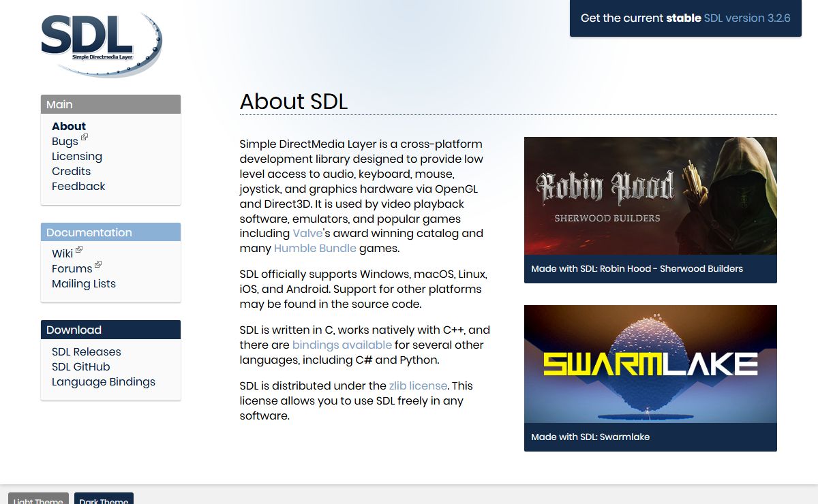Click the Robin Hood Sherwood Builders thumbnail
818x504 pixels.
pos(650,196)
